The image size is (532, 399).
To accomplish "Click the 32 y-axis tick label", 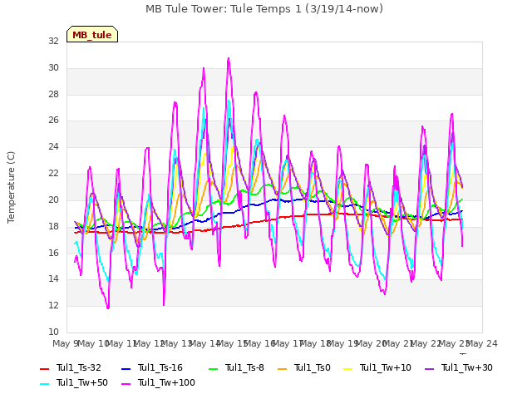I will [x=53, y=41].
